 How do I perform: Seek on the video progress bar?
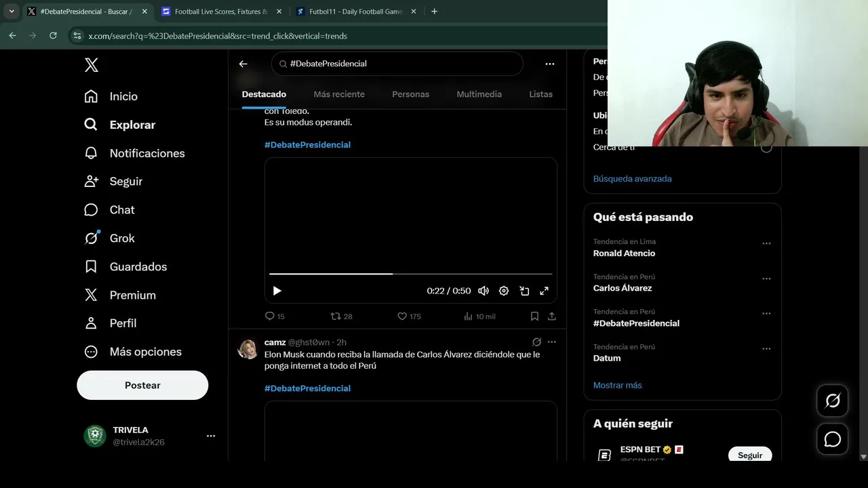coord(411,274)
